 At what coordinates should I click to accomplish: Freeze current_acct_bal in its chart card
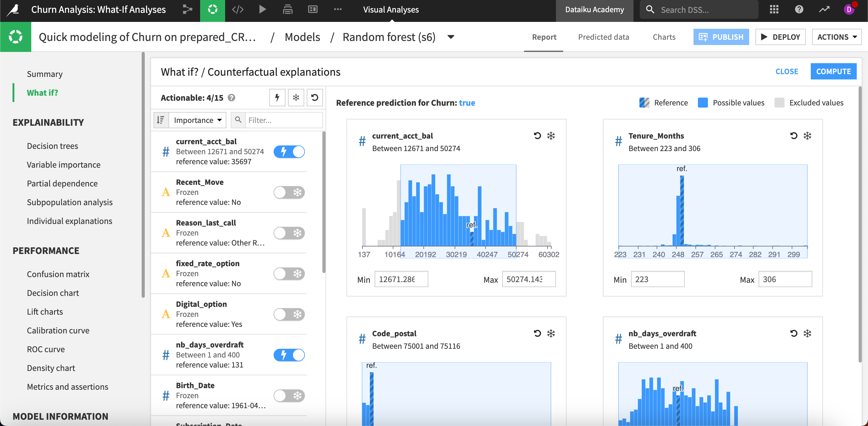(x=551, y=135)
